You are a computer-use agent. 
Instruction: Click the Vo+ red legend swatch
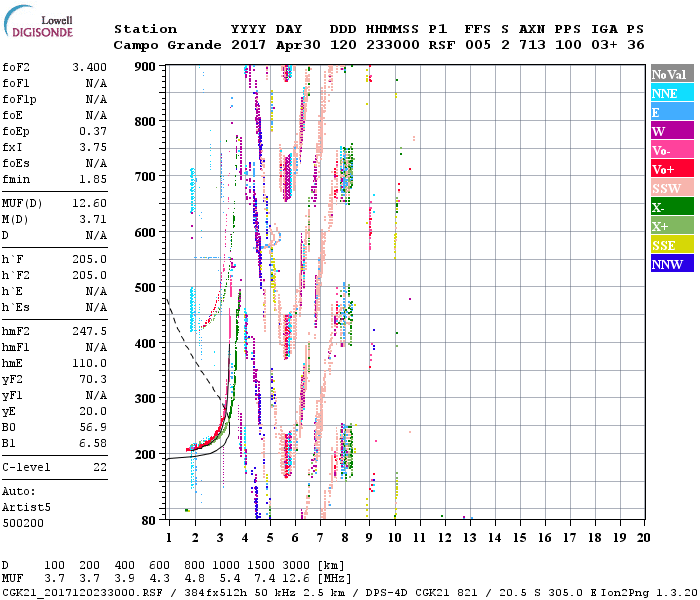click(x=670, y=169)
